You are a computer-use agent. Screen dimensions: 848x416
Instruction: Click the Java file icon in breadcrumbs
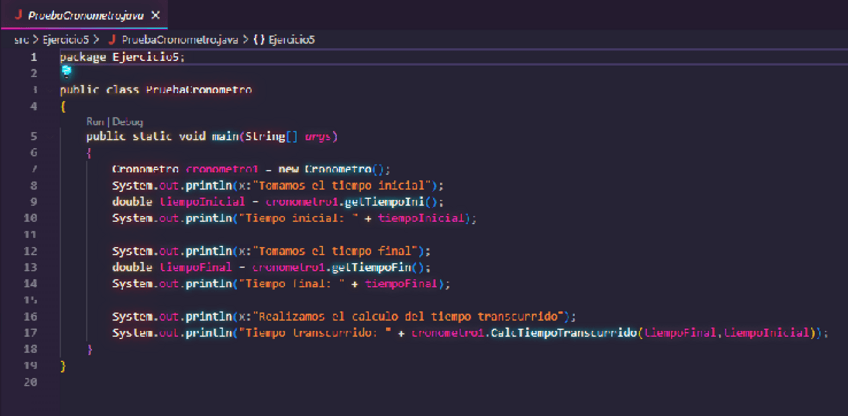(x=111, y=39)
